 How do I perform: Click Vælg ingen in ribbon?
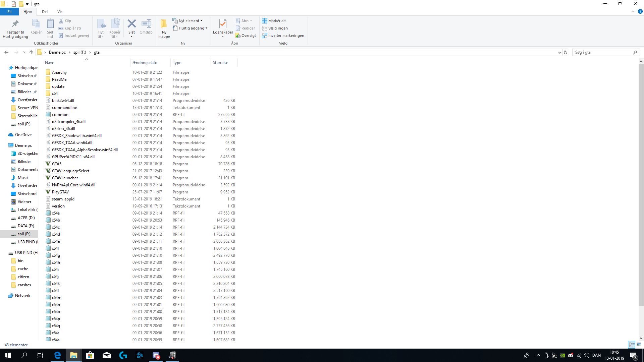coord(275,28)
